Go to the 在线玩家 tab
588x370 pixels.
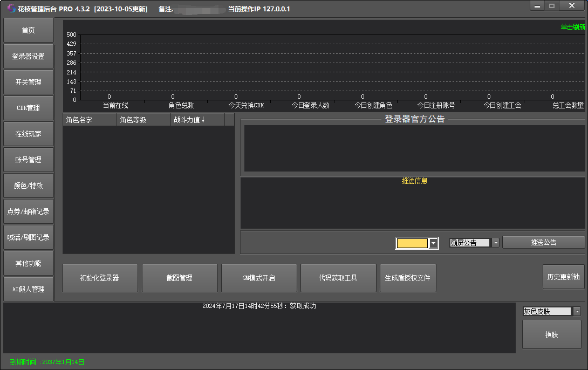click(29, 134)
